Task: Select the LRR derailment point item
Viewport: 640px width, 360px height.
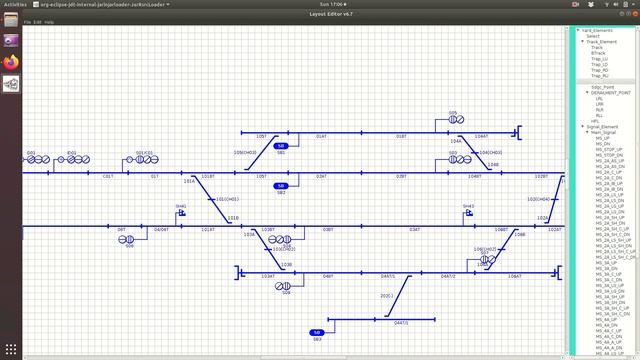Action: click(599, 104)
